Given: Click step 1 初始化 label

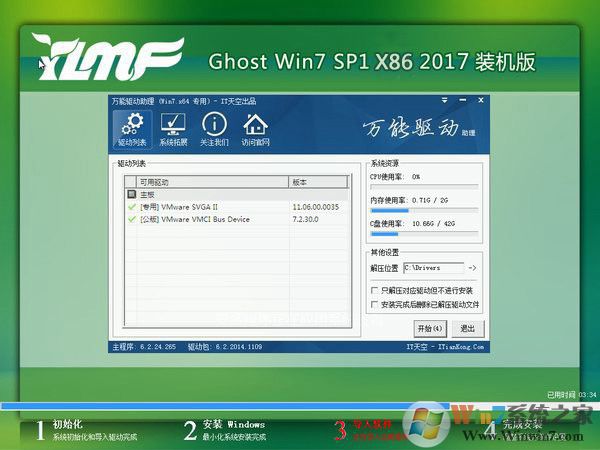Looking at the screenshot, I should pyautogui.click(x=67, y=424).
